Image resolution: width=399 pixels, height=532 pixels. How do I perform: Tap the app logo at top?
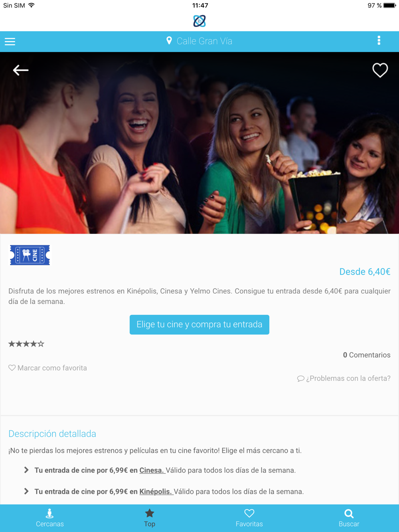click(199, 21)
